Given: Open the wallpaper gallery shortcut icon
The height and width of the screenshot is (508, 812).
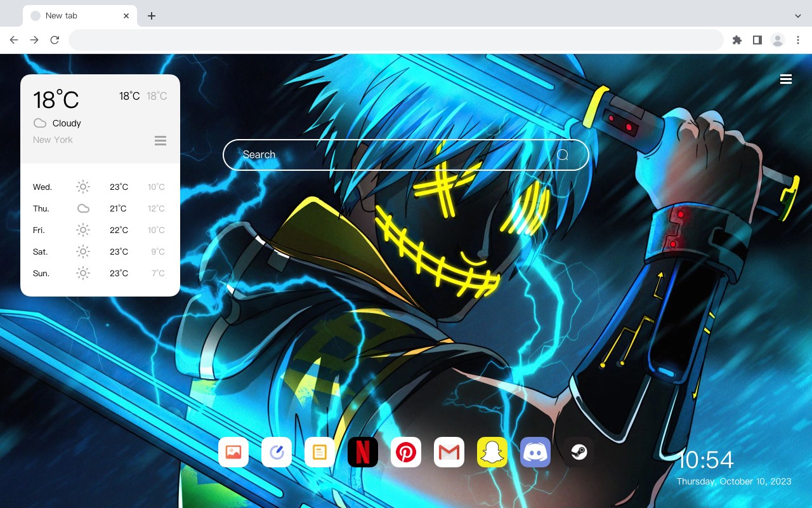Looking at the screenshot, I should click(x=233, y=452).
